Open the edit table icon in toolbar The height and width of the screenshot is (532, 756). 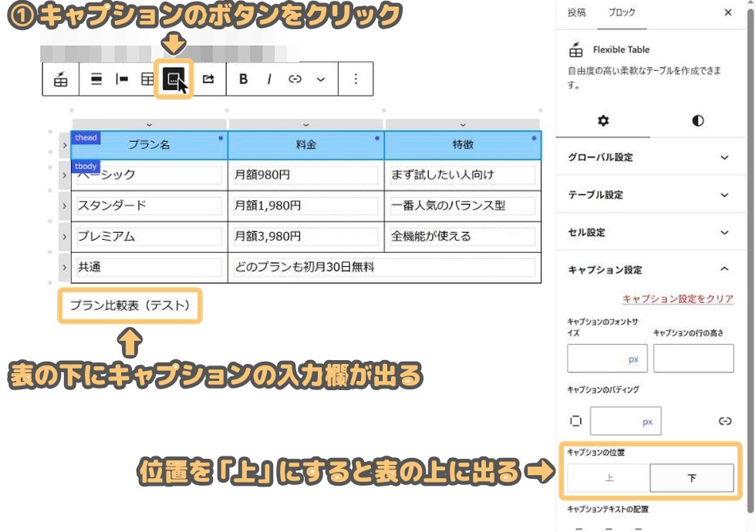coord(147,79)
